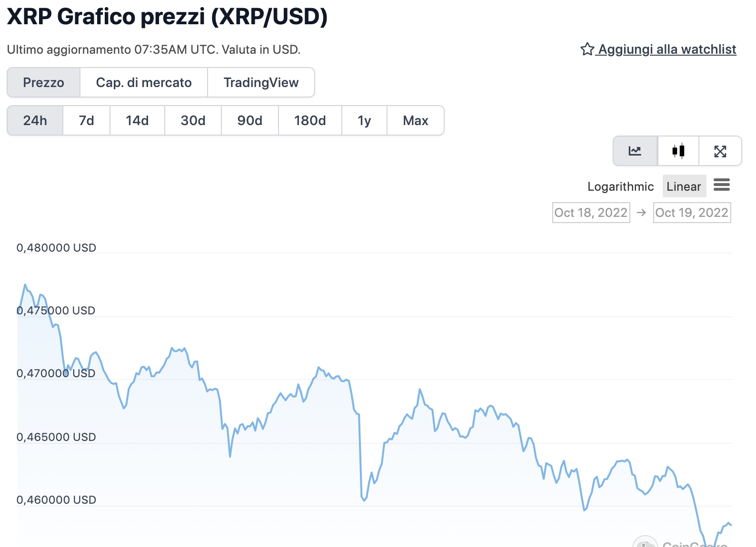The width and height of the screenshot is (756, 547).
Task: Select the line chart view icon
Action: 635,151
